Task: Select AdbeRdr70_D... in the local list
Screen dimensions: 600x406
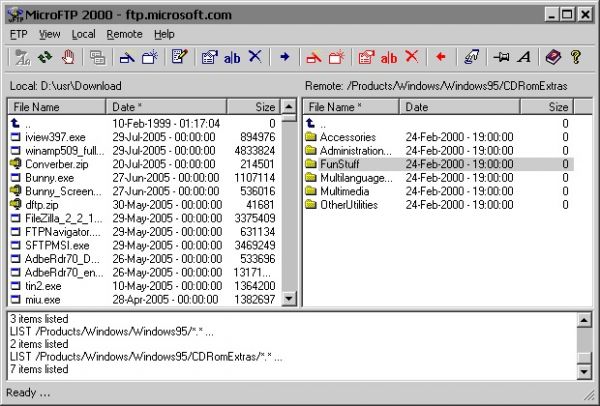Action: coord(62,259)
